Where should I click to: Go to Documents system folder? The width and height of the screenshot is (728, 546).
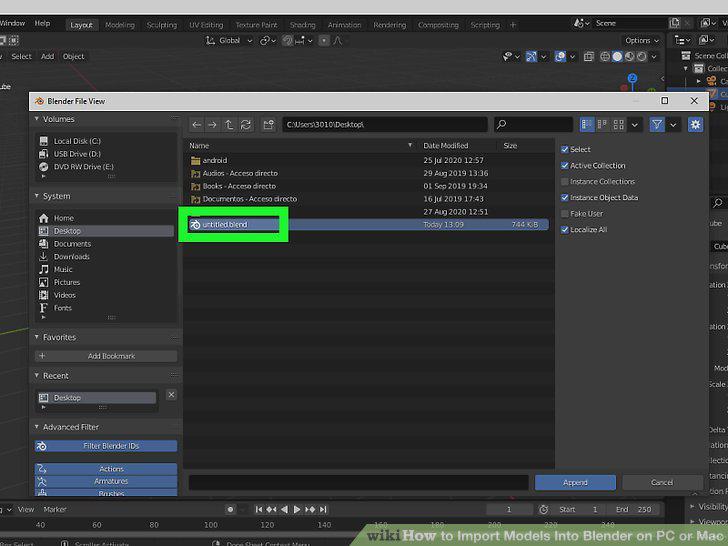(105, 244)
